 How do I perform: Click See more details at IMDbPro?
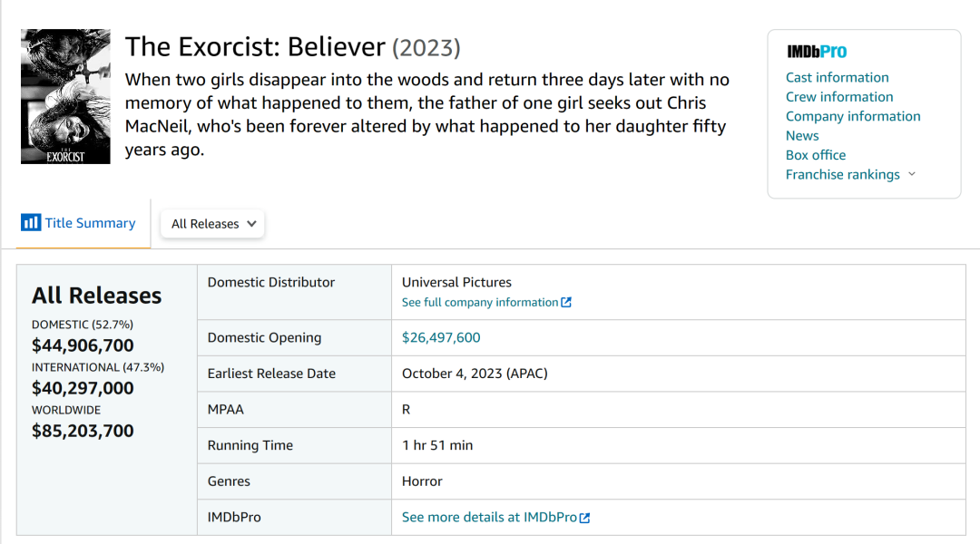(x=489, y=517)
